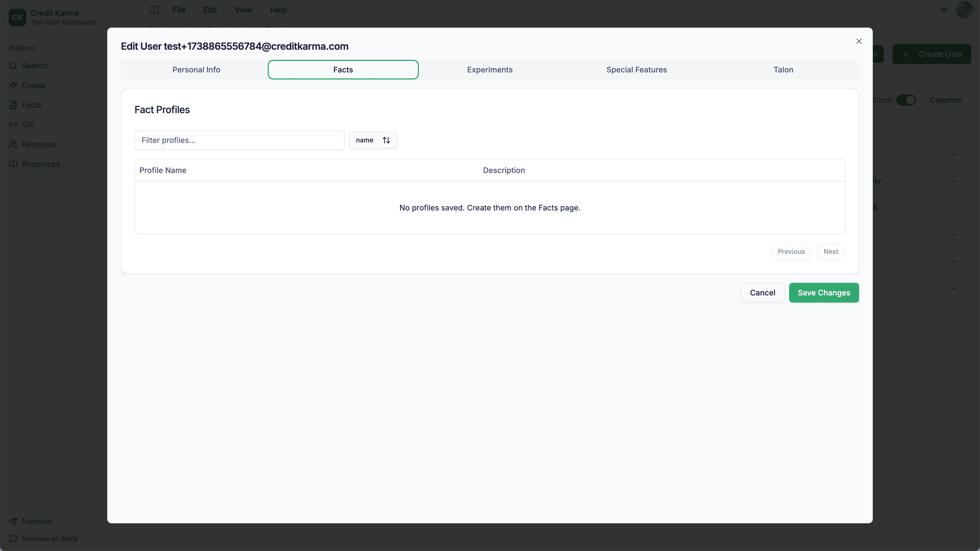This screenshot has width=980, height=551.
Task: Open the Talon tab in the dialog
Action: tap(783, 70)
